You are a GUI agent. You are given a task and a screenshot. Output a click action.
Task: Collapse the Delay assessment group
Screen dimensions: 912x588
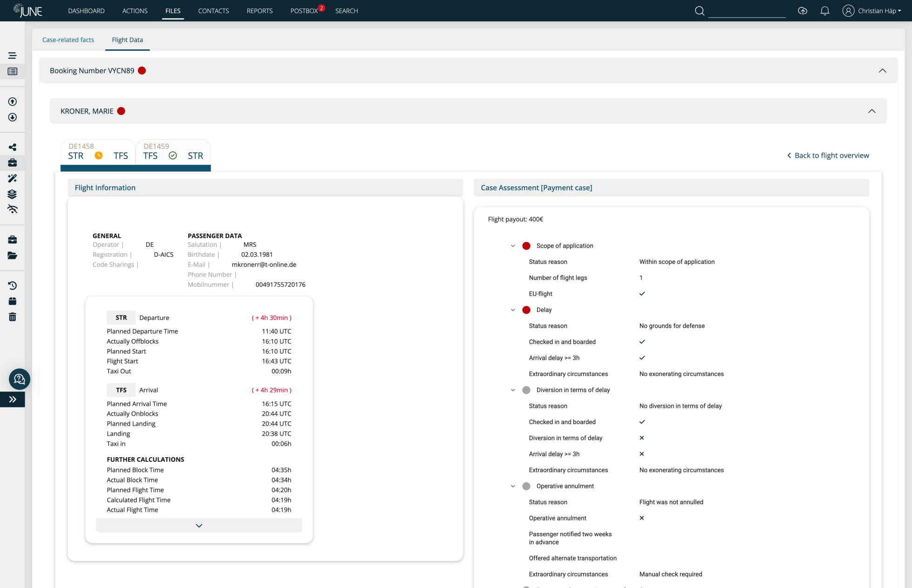click(513, 310)
